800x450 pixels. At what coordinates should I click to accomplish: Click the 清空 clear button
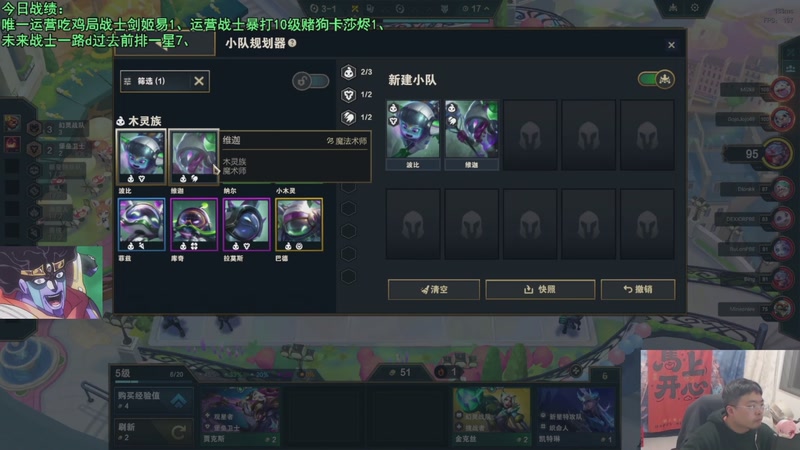click(434, 289)
